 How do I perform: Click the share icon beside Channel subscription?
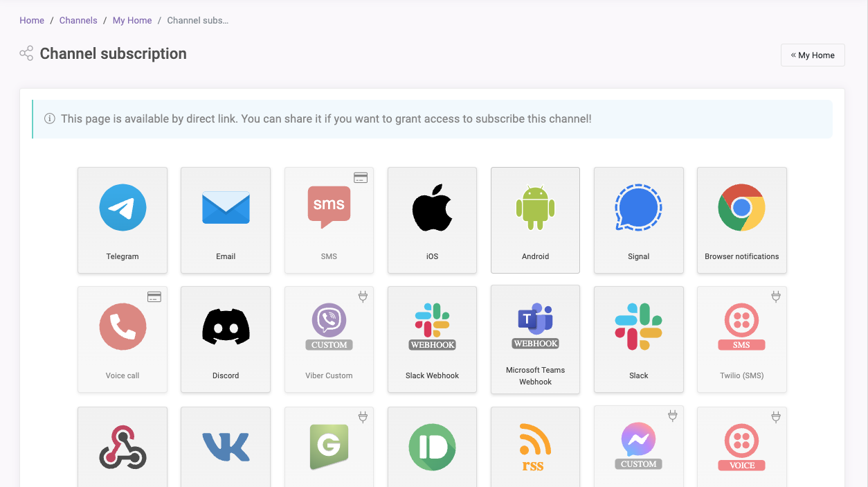26,53
